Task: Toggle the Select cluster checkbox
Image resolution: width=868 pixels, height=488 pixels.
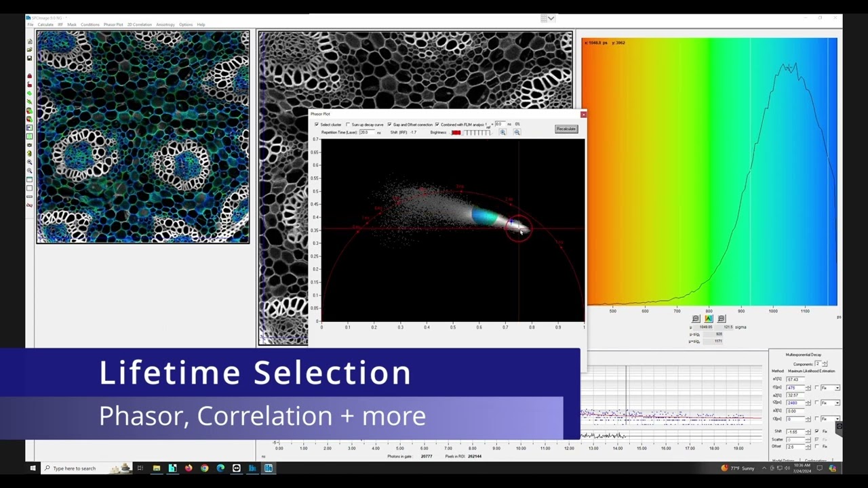Action: 317,125
